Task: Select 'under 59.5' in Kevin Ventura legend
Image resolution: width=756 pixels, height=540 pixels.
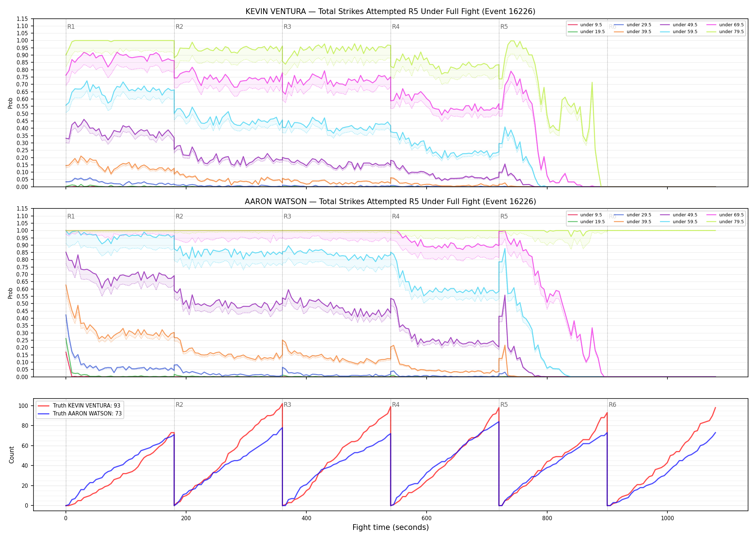Action: (x=685, y=32)
